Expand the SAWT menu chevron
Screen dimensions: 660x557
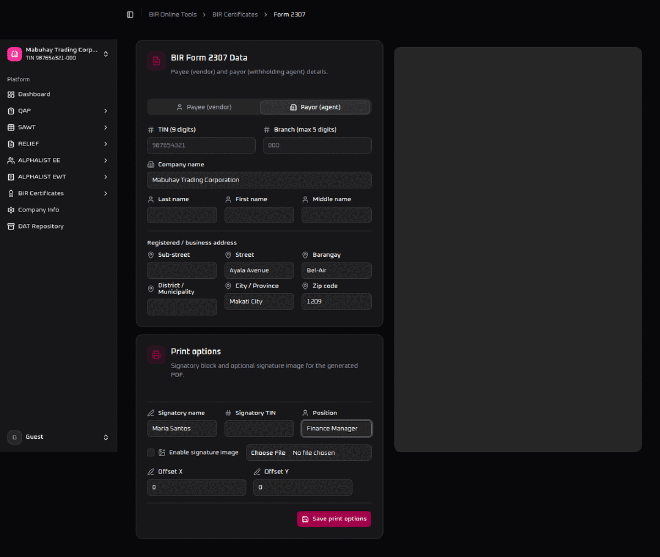[x=106, y=127]
